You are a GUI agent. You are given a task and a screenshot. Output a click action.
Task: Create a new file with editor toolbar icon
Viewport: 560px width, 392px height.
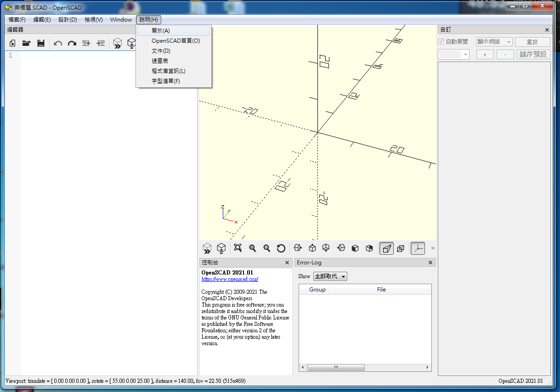pos(12,43)
